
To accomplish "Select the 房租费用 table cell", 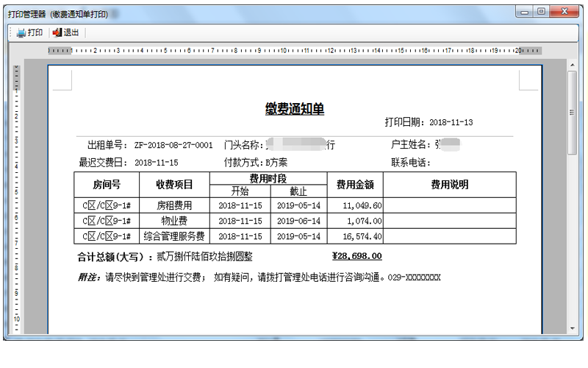I will (x=174, y=205).
